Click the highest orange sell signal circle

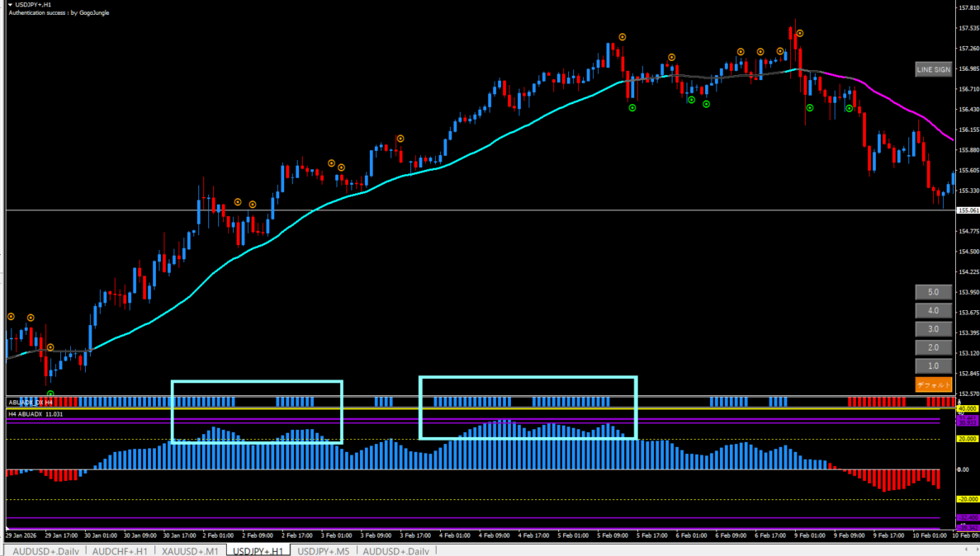799,34
